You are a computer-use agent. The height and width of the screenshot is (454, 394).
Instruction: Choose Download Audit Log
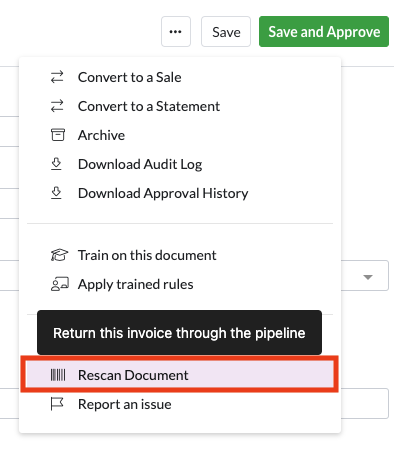[x=180, y=164]
